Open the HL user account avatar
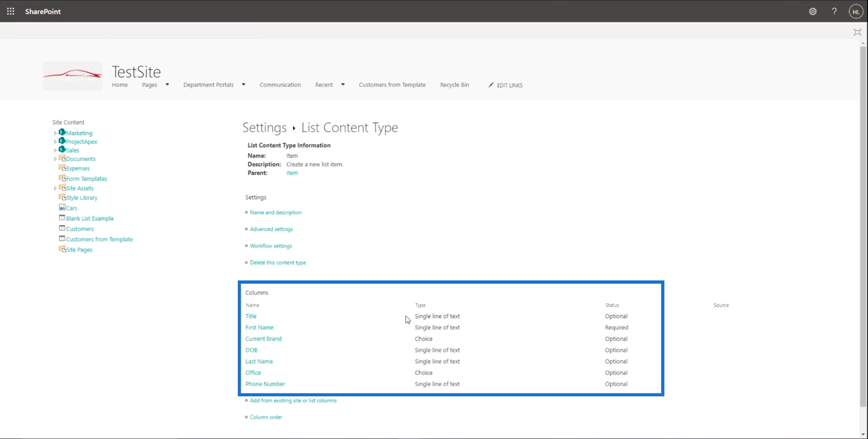Screen dimensions: 868x439 click(856, 11)
